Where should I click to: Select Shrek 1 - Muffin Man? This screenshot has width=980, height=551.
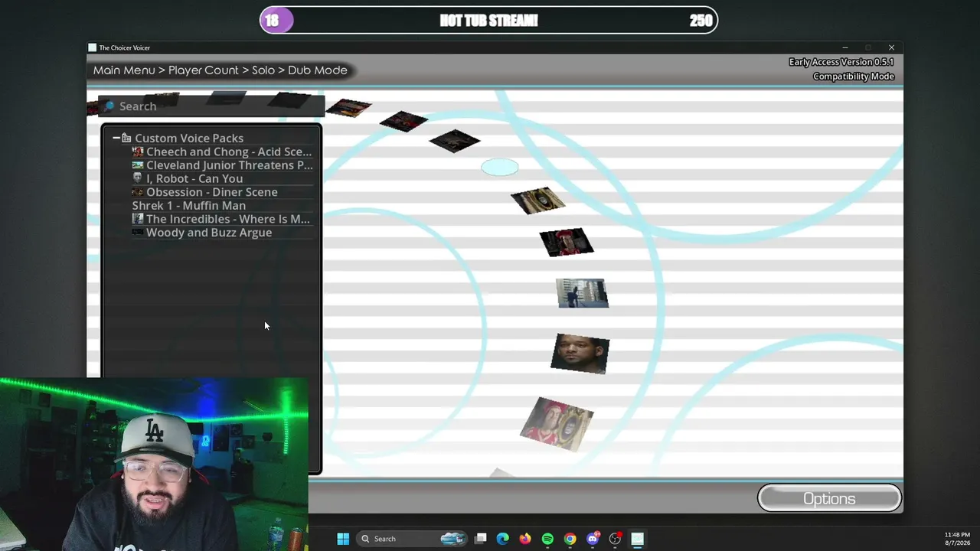[189, 205]
